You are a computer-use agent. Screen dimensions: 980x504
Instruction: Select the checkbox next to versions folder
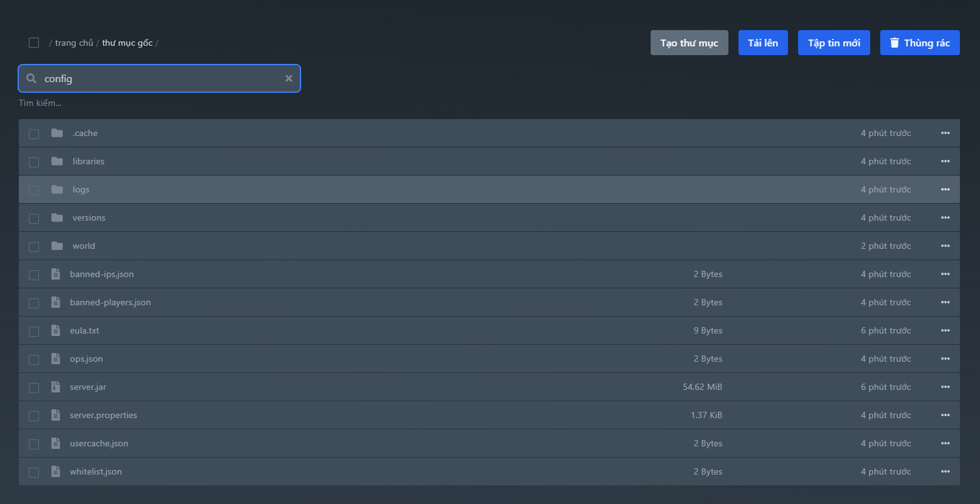click(x=34, y=218)
